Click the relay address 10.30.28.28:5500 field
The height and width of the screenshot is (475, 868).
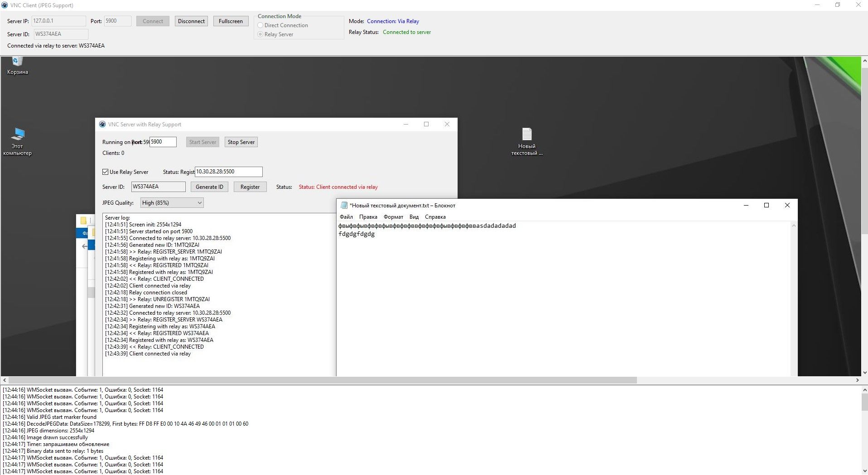(x=229, y=172)
